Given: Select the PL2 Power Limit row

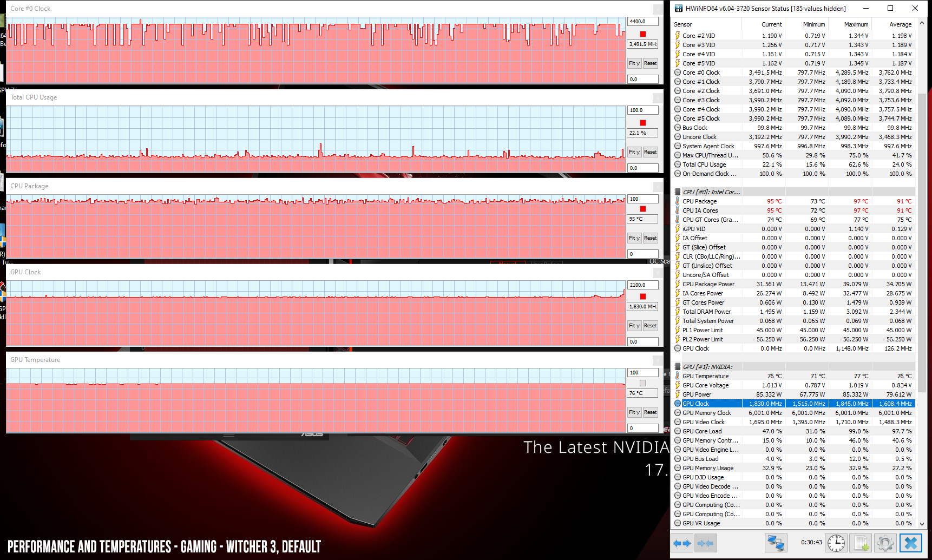Looking at the screenshot, I should coord(794,339).
